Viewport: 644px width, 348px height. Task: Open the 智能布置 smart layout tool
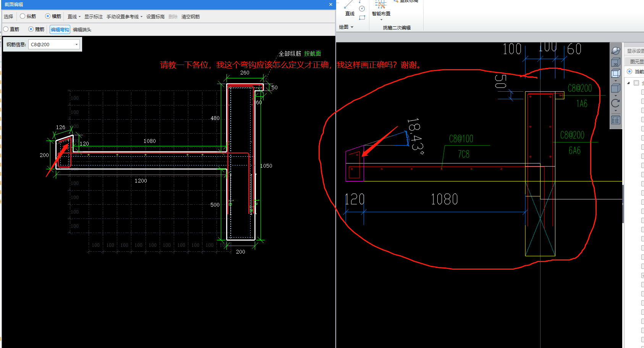[x=381, y=9]
